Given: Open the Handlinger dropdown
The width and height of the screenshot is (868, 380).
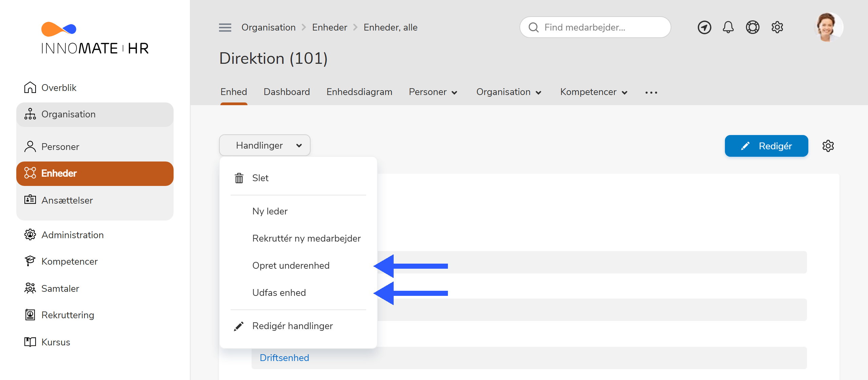Looking at the screenshot, I should (x=264, y=145).
